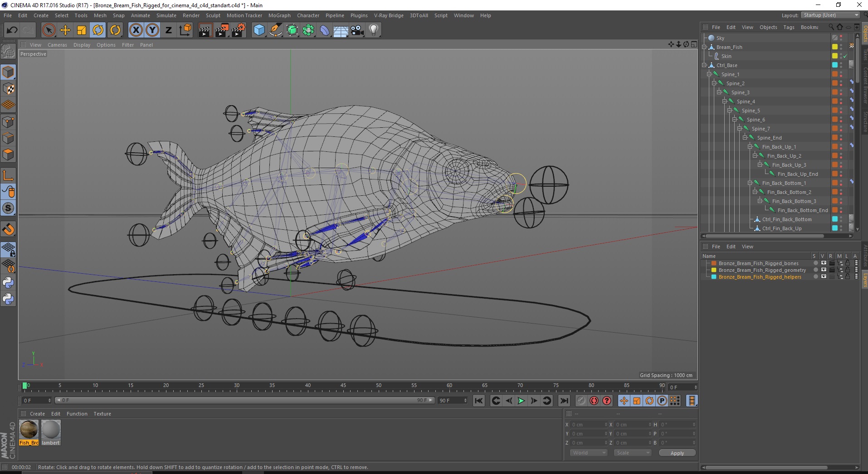Open the Layout dropdown
Image resolution: width=868 pixels, height=474 pixels.
(x=830, y=15)
